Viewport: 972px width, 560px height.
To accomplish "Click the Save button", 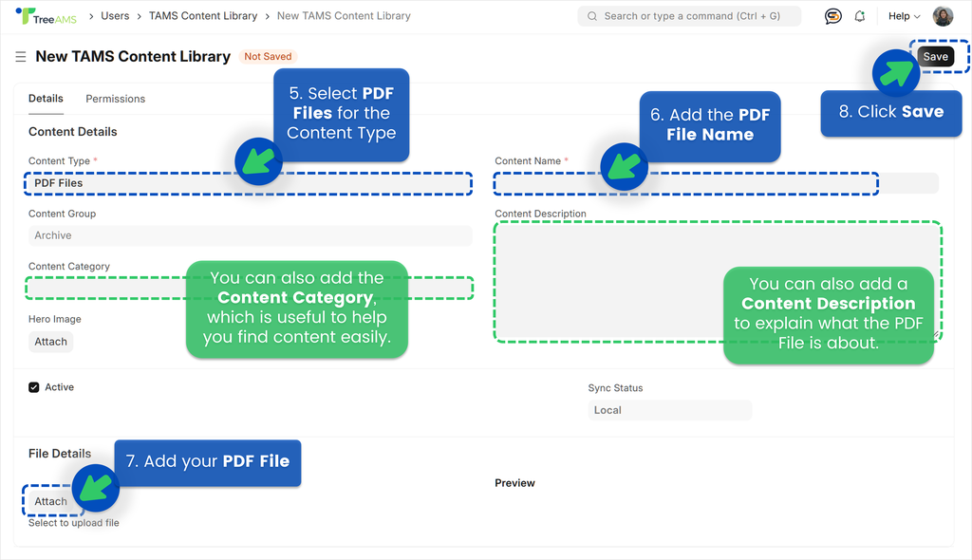I will (x=935, y=57).
